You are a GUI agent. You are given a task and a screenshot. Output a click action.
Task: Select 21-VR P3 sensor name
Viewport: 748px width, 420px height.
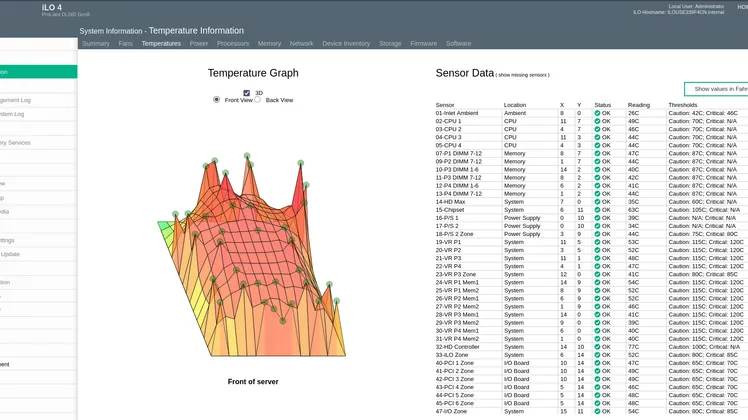(x=448, y=258)
